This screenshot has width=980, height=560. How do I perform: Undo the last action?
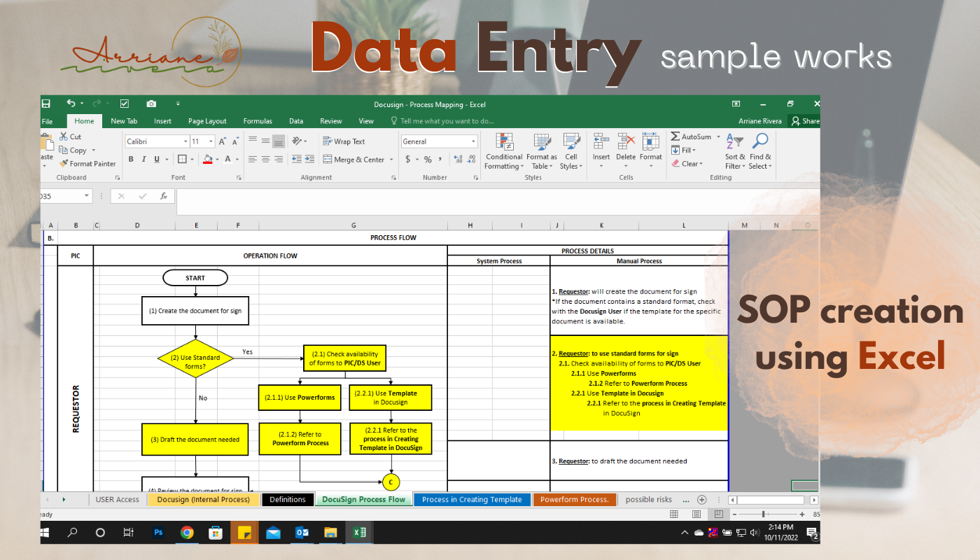(x=70, y=104)
